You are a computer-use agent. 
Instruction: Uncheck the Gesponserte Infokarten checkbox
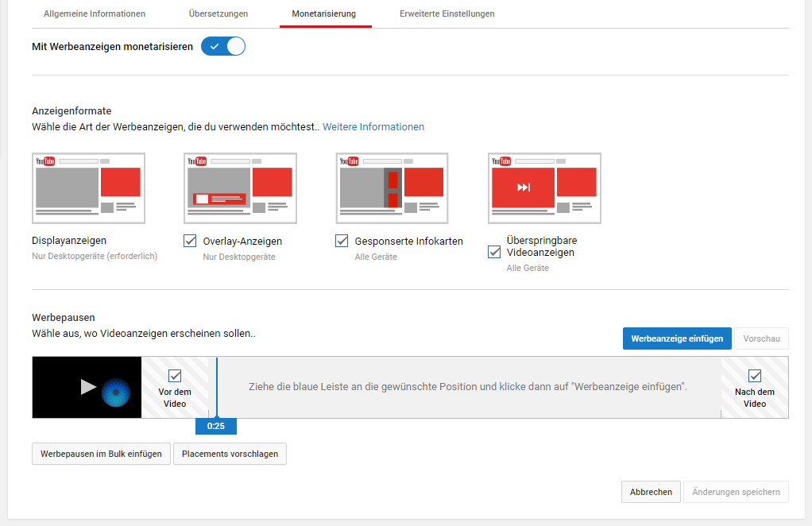[342, 241]
